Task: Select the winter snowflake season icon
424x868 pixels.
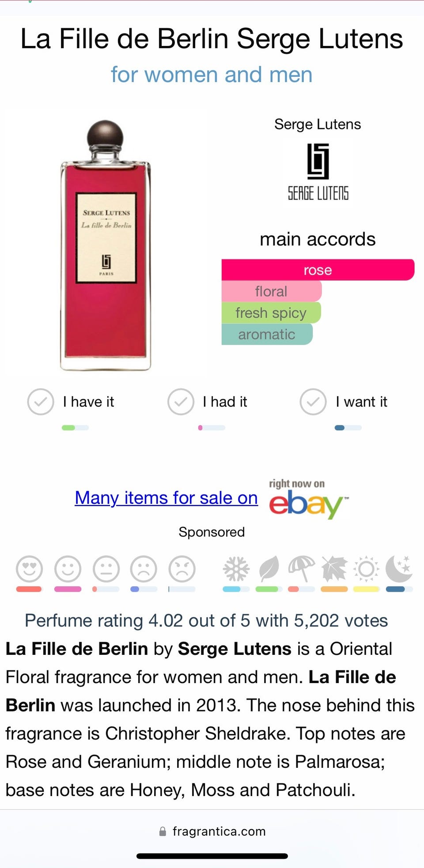Action: point(236,569)
